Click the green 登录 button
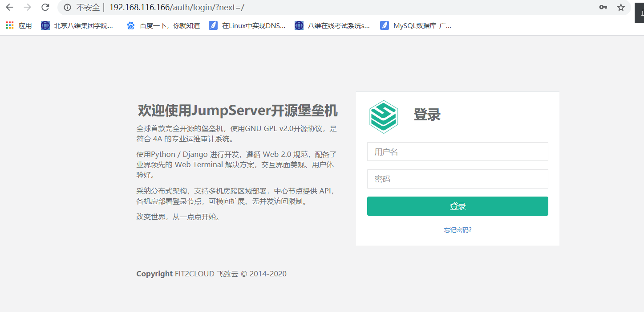Screen dimensions: 644x312 click(x=458, y=206)
